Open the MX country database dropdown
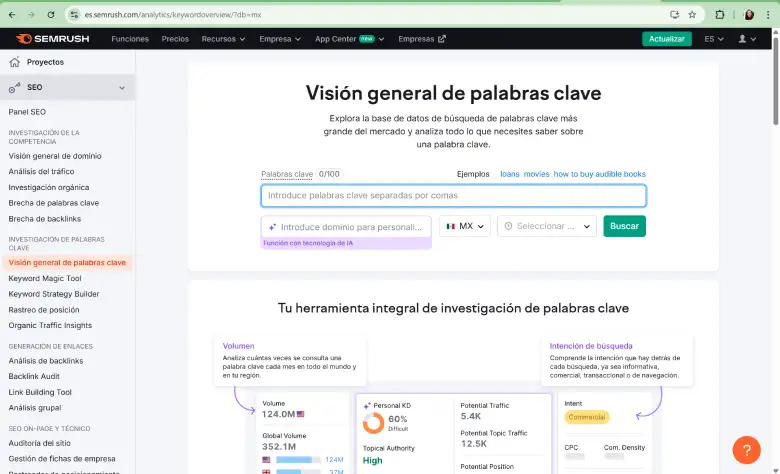Viewport: 780px width, 474px height. [465, 226]
